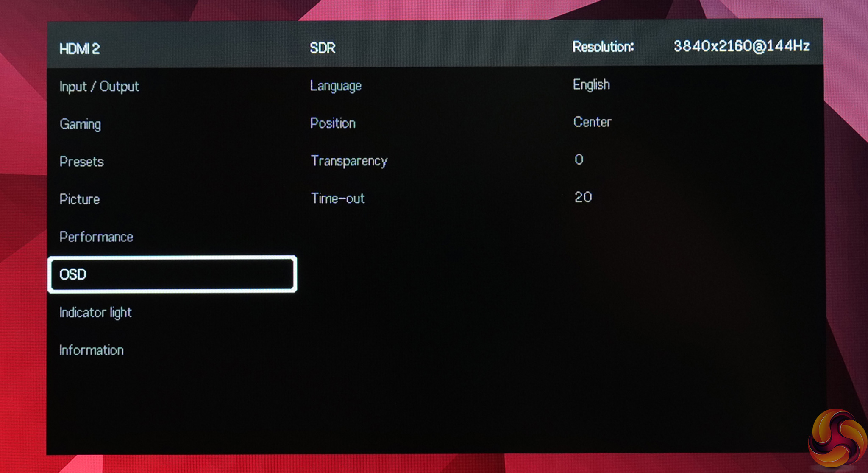Select the highlighted OSD menu item

click(172, 274)
